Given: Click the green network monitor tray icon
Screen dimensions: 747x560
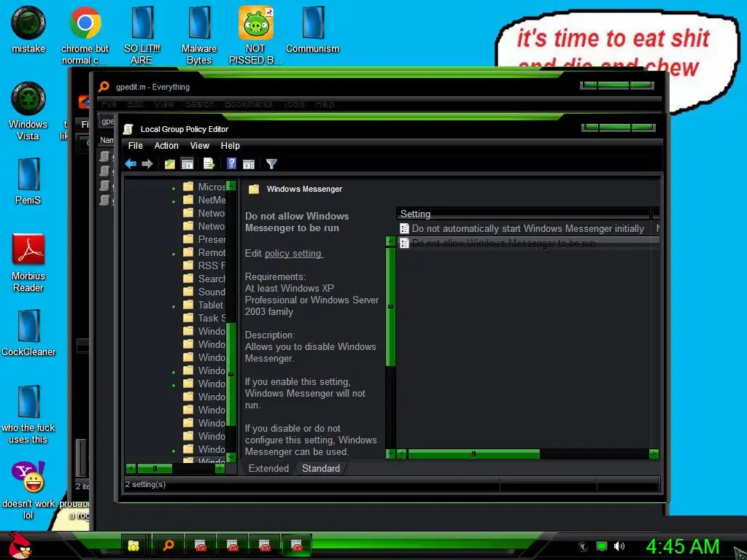Looking at the screenshot, I should (602, 546).
